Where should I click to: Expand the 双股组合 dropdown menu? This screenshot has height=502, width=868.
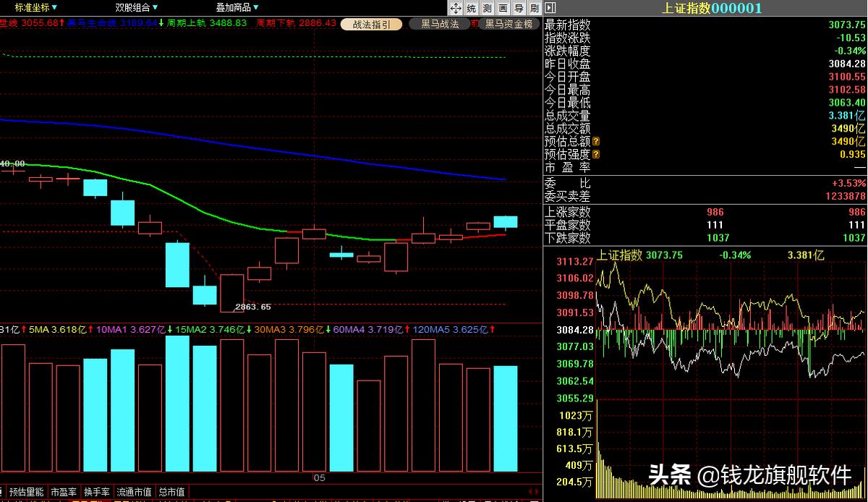coord(137,8)
